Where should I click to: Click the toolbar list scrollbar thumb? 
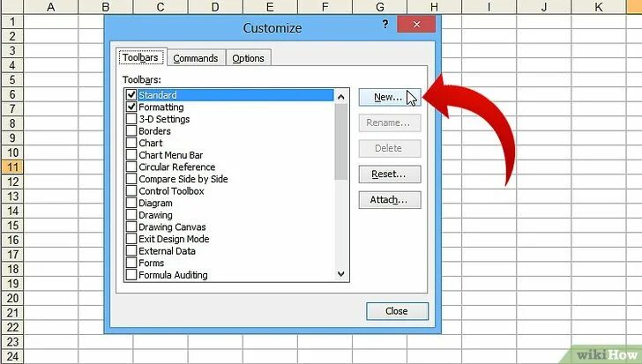[x=340, y=142]
